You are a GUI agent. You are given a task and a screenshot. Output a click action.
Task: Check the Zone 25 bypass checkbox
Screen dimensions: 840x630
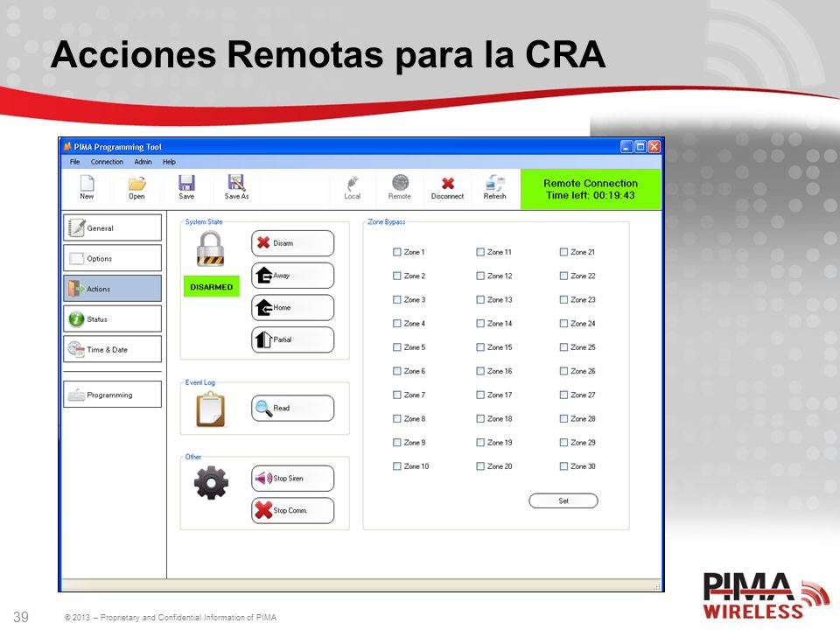click(563, 347)
